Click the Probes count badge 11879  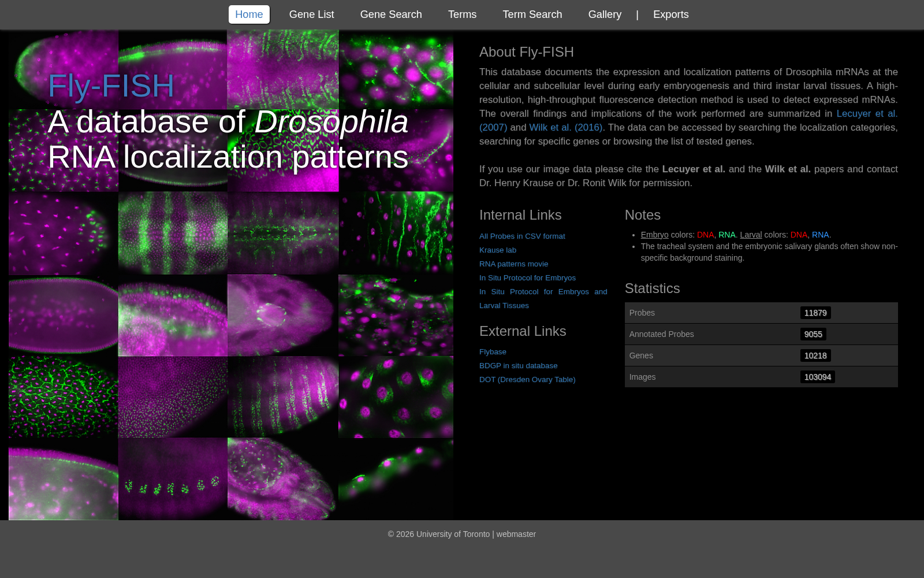click(x=815, y=313)
